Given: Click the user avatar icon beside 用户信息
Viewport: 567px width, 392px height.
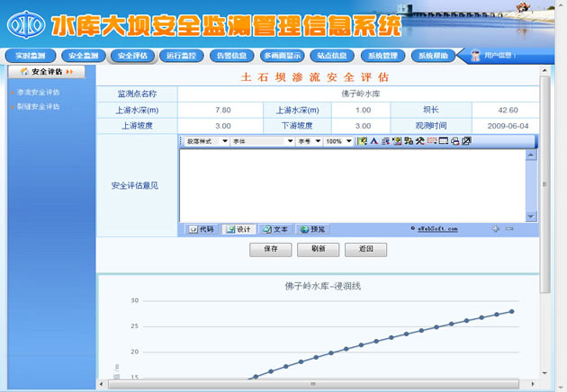Looking at the screenshot, I should 475,56.
